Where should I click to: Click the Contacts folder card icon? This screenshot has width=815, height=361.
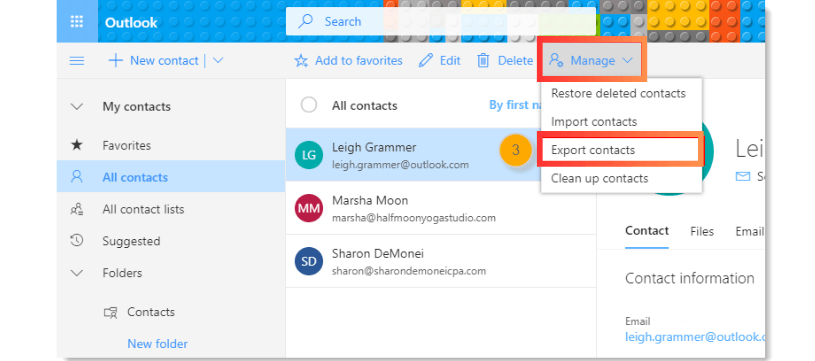point(110,312)
